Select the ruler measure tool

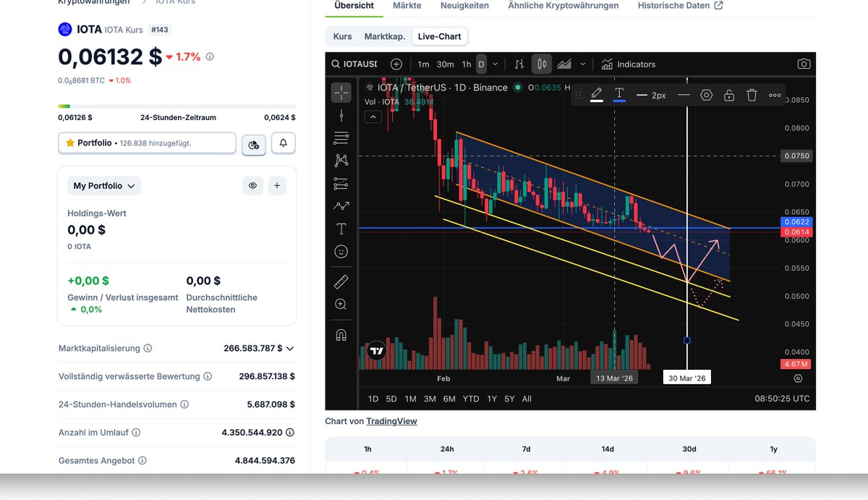point(341,281)
